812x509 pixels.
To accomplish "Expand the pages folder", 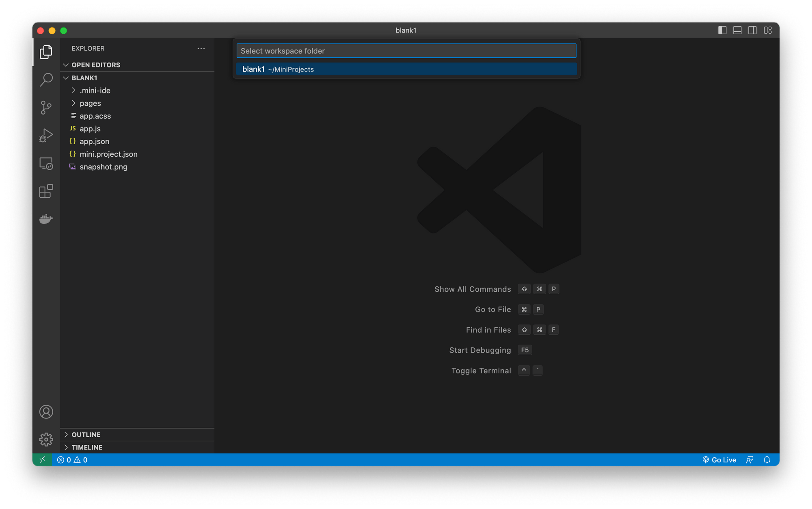I will pos(137,103).
